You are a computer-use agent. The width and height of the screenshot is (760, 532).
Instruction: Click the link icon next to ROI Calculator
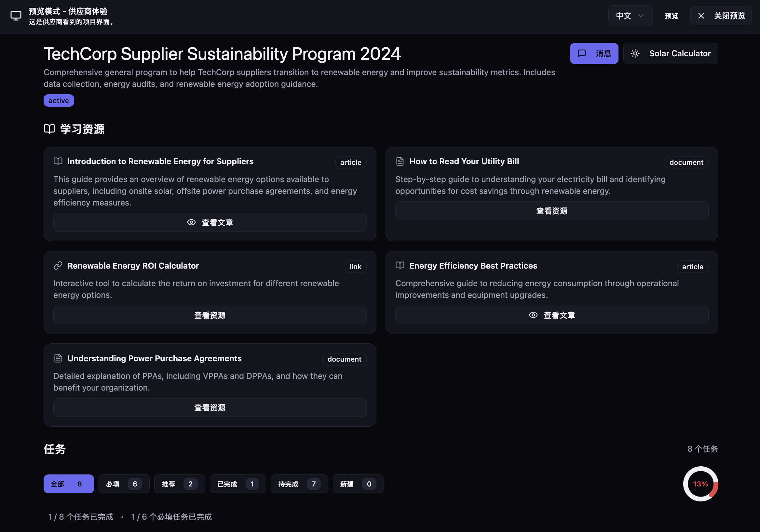point(58,266)
